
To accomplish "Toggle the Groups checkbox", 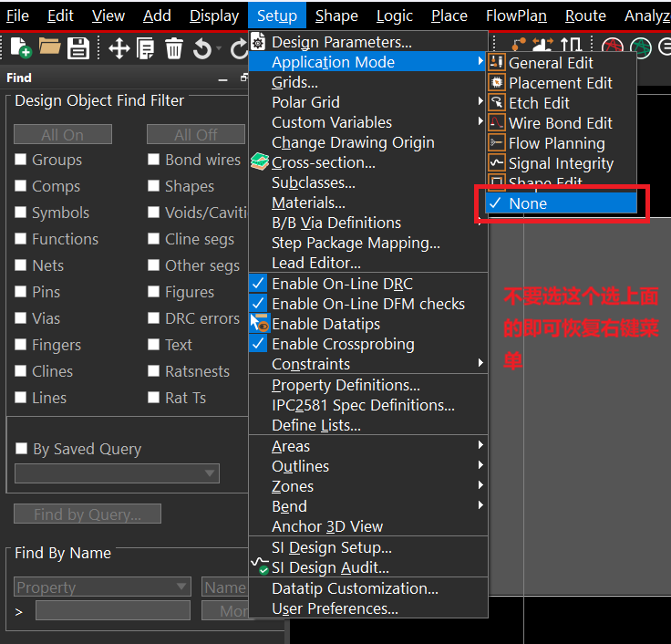I will [21, 160].
